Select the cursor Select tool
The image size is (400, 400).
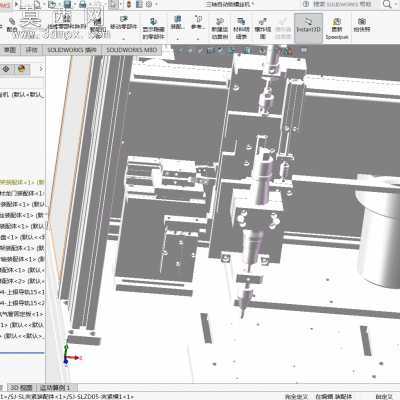click(x=113, y=4)
